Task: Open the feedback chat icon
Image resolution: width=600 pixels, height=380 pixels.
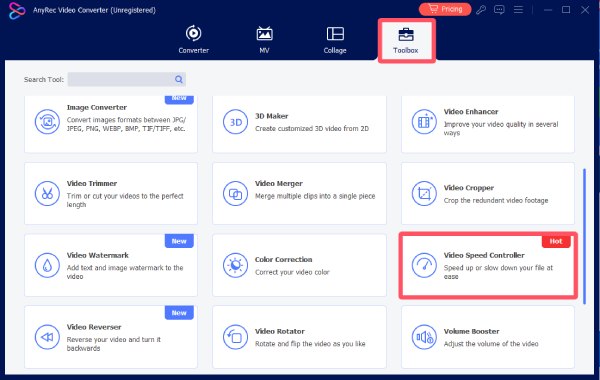Action: [499, 10]
